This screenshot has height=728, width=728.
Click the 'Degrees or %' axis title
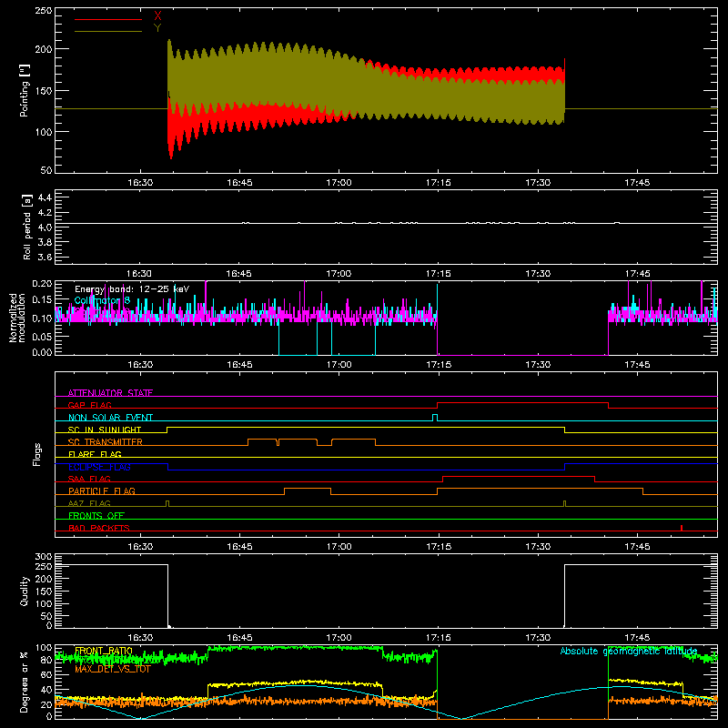click(x=25, y=682)
